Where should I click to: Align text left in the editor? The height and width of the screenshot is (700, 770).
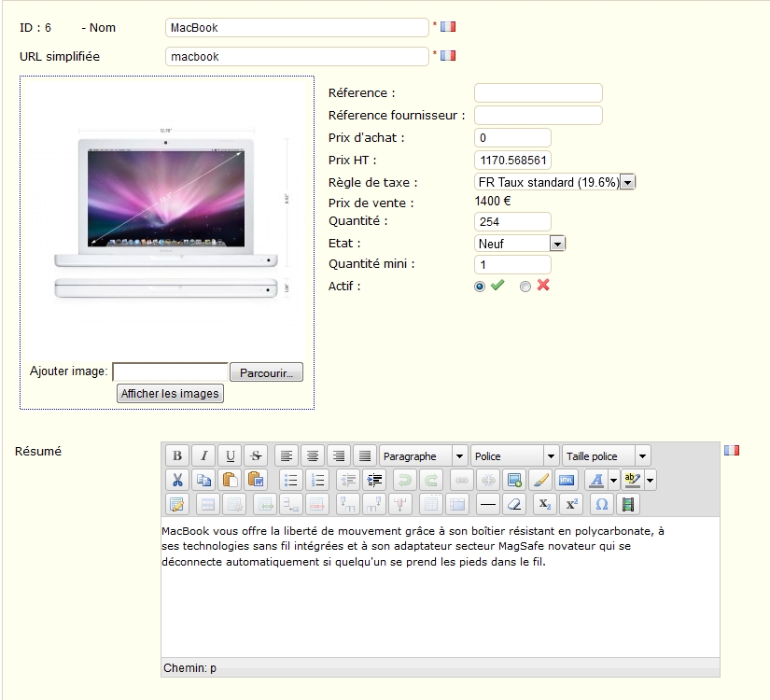click(x=287, y=455)
